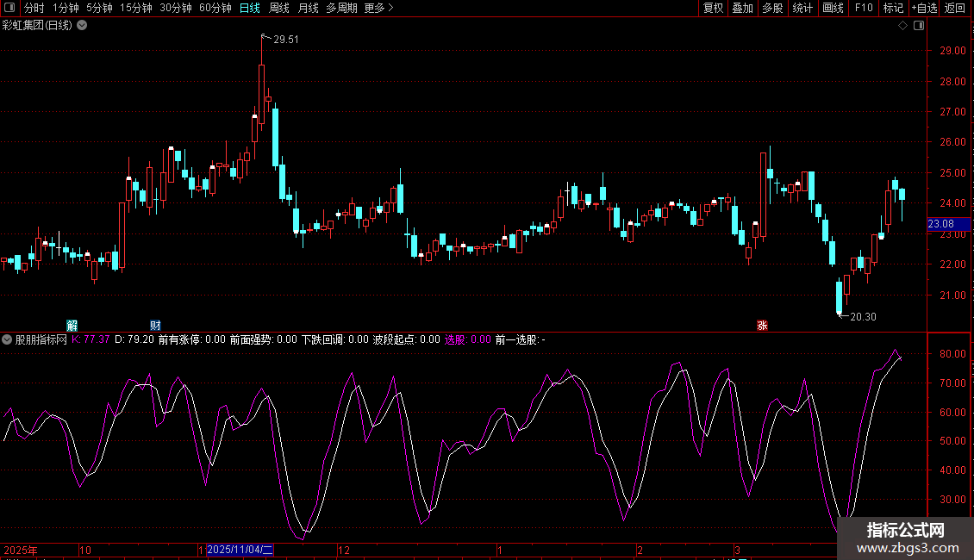
Task: Select the 30分钟 period tab
Action: point(176,8)
